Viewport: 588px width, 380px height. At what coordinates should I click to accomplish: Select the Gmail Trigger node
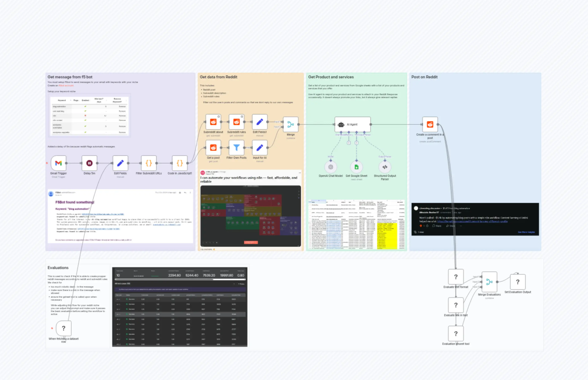click(x=59, y=163)
